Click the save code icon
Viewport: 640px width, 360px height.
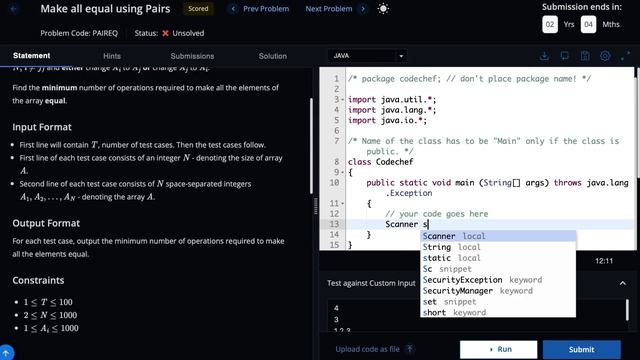585,56
